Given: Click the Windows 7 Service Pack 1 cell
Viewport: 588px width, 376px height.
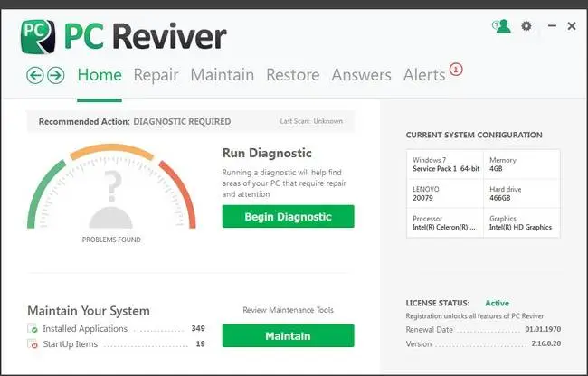Looking at the screenshot, I should coord(445,164).
